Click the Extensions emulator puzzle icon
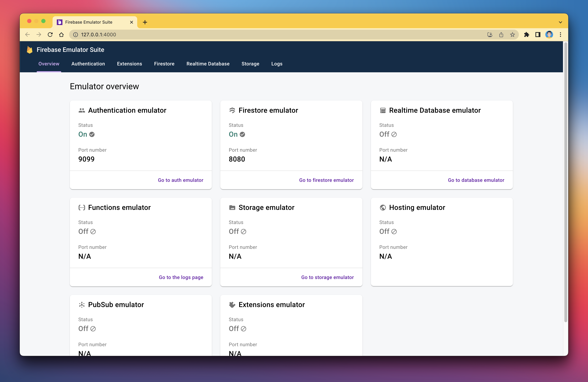Screen dimensions: 588x382 pyautogui.click(x=232, y=305)
